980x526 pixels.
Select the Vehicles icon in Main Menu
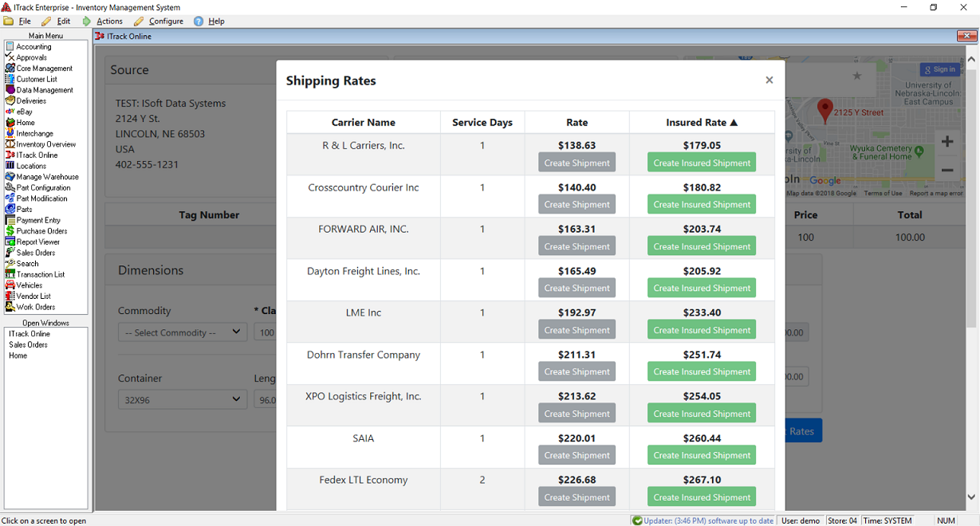tap(10, 285)
